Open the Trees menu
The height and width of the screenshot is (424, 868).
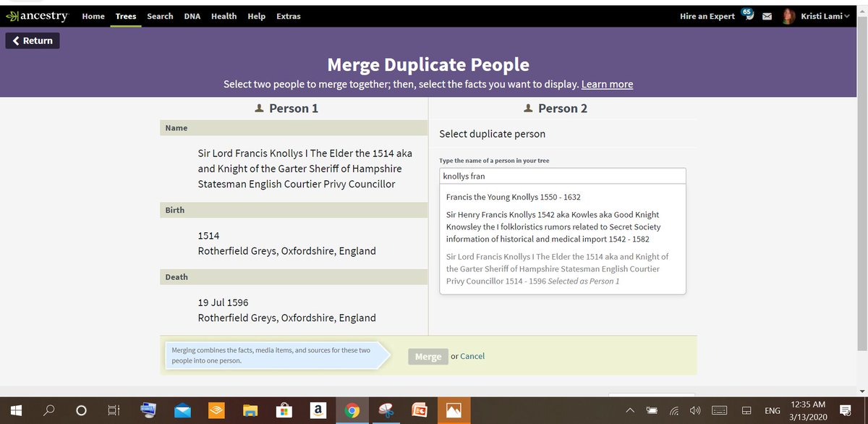[x=126, y=16]
